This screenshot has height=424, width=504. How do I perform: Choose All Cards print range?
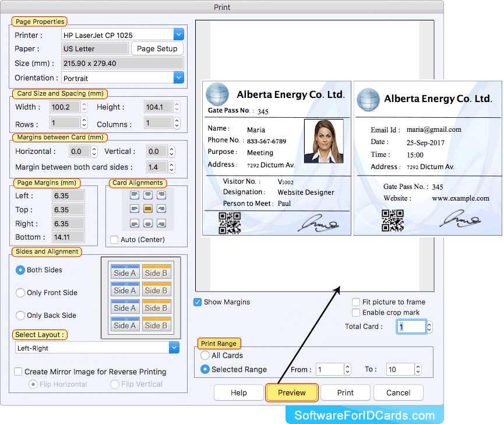click(205, 356)
